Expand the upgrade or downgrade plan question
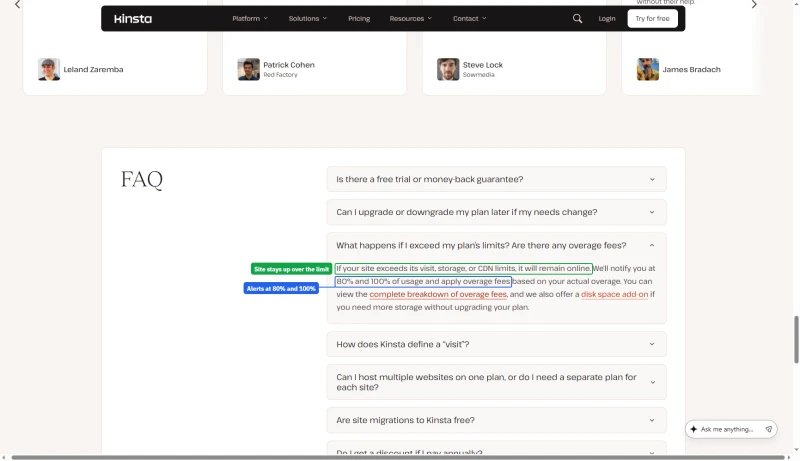Viewport: 800px width, 461px height. tap(496, 212)
